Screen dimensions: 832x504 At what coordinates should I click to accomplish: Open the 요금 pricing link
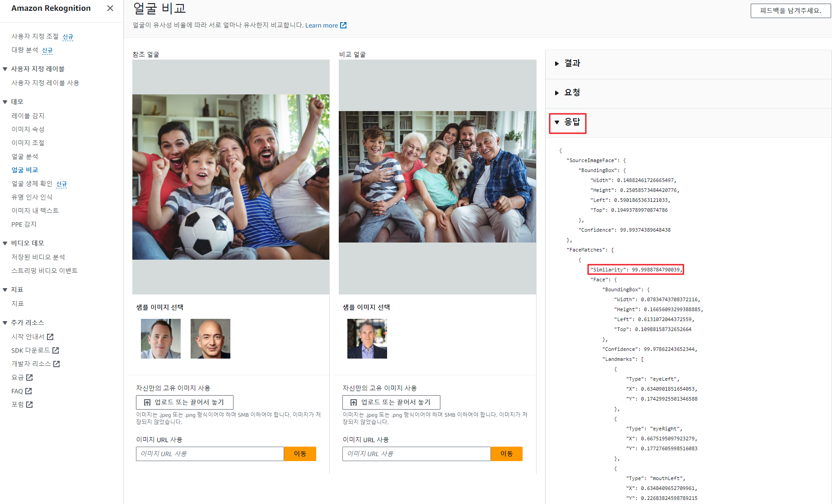pos(22,377)
